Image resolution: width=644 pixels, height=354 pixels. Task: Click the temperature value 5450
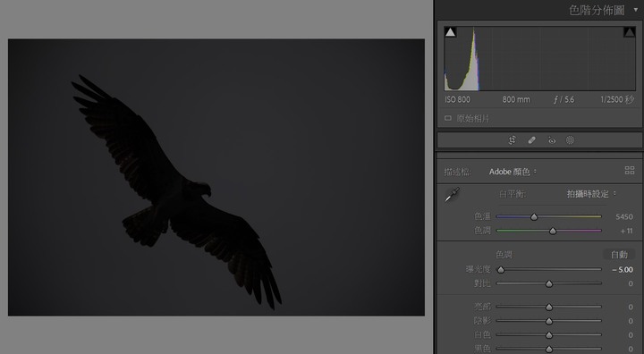(624, 217)
